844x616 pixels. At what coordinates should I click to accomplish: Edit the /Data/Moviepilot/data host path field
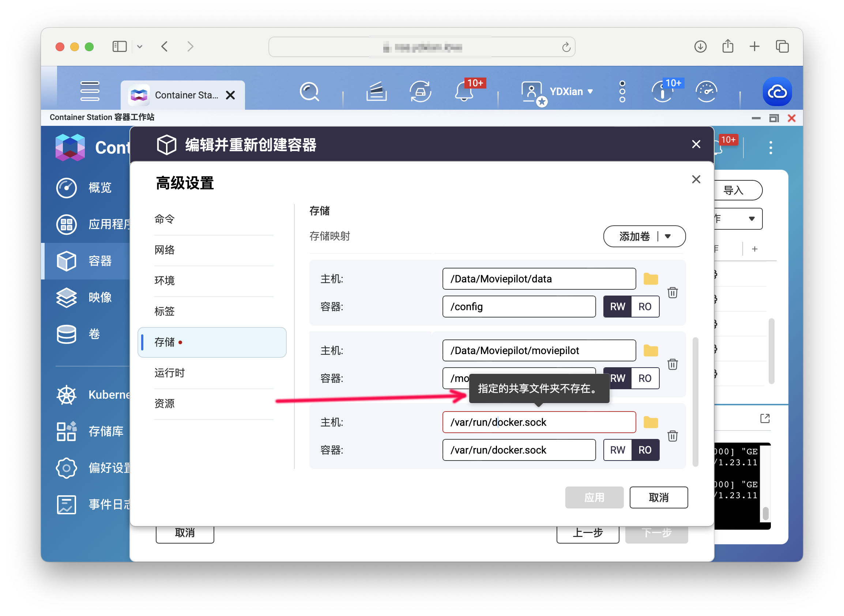point(539,279)
